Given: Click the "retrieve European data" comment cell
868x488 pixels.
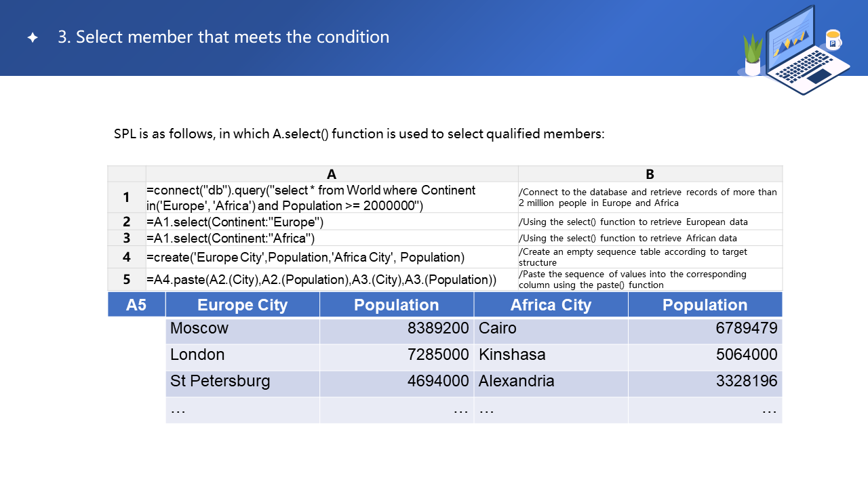Looking at the screenshot, I should click(650, 222).
